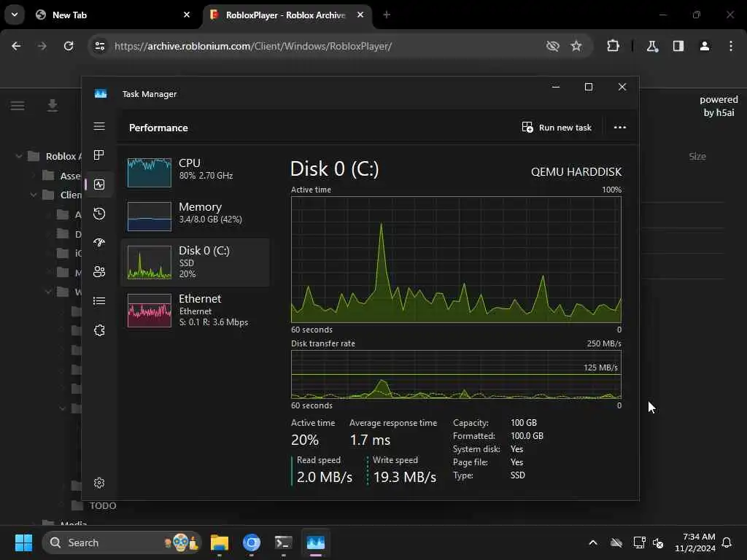Open the Processes page in Task Manager
Viewport: 747px width, 560px height.
[99, 155]
